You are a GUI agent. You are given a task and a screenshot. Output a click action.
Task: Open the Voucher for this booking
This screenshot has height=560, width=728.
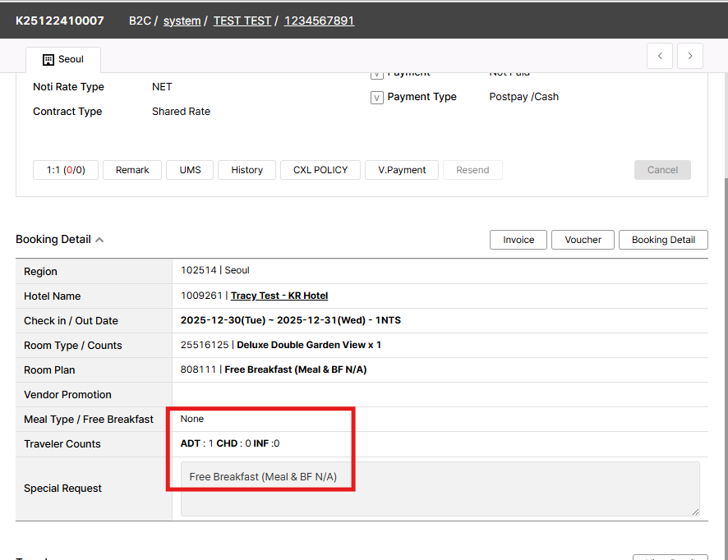pos(583,240)
